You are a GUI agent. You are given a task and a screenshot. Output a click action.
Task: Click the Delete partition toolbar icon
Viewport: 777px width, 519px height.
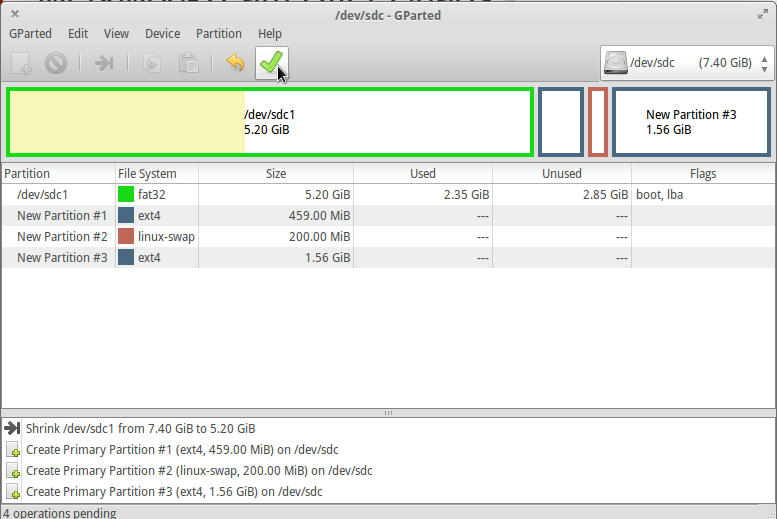pos(56,63)
